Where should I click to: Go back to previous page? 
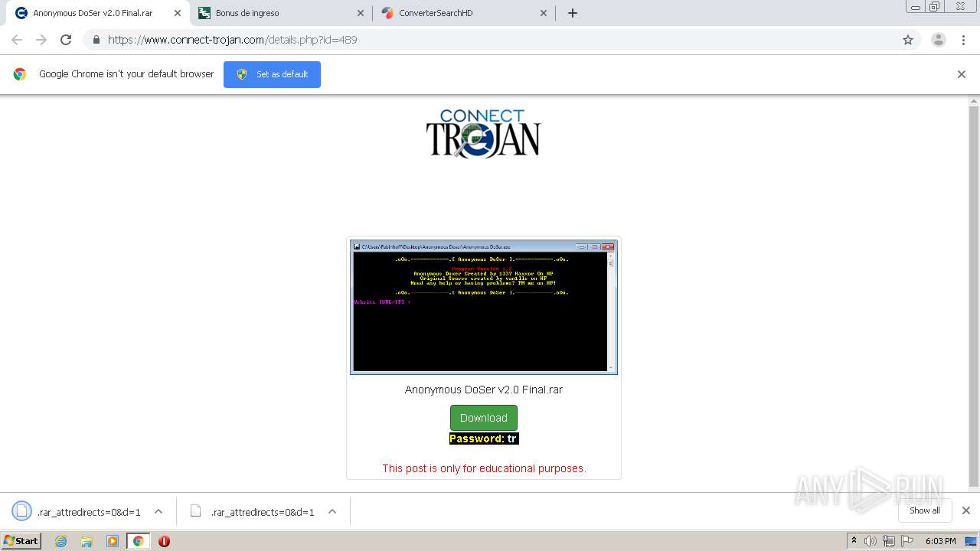(17, 40)
